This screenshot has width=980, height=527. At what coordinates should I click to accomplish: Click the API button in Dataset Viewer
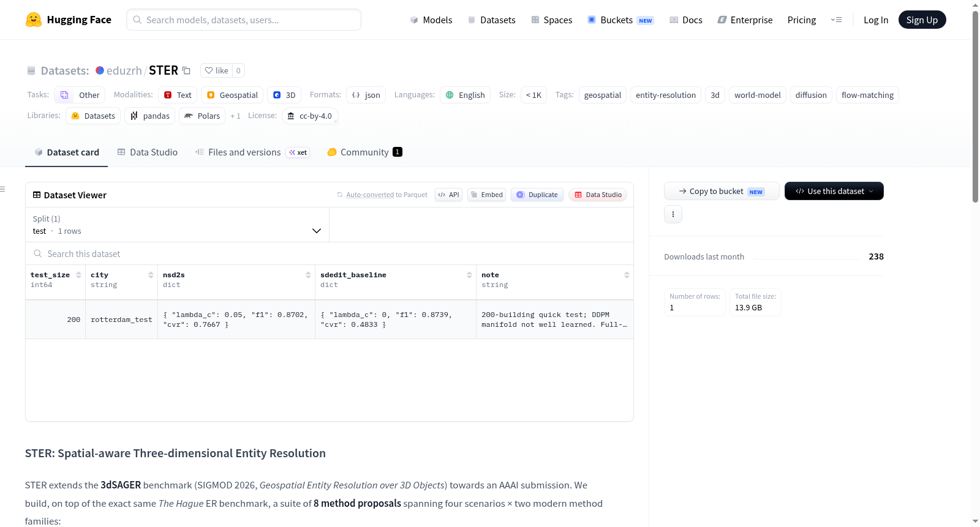448,195
